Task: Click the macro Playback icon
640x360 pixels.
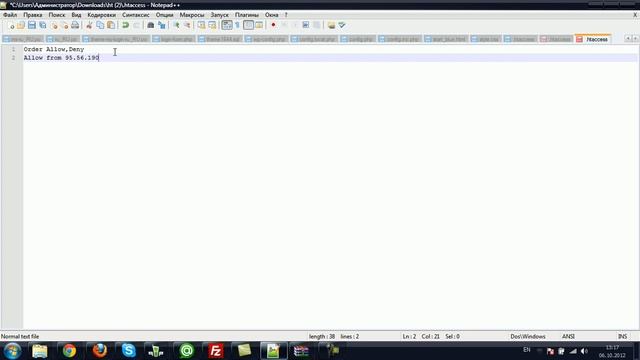Action: (x=295, y=25)
